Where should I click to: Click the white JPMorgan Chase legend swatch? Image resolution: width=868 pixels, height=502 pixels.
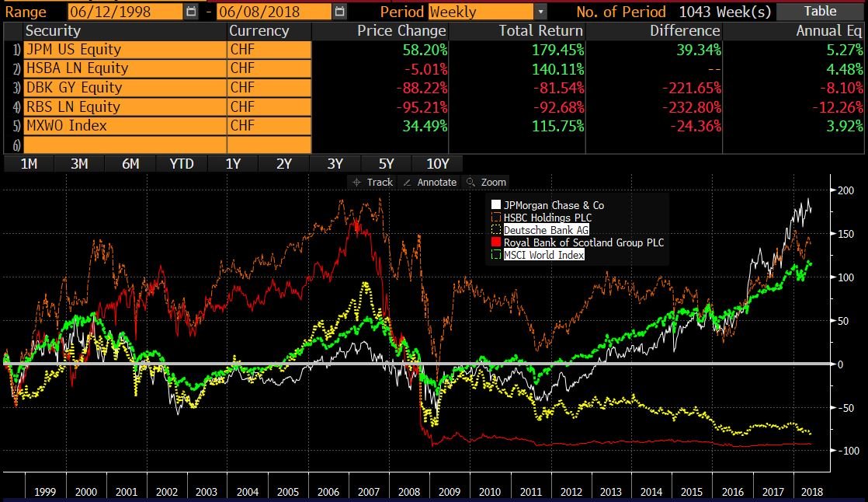pyautogui.click(x=496, y=205)
